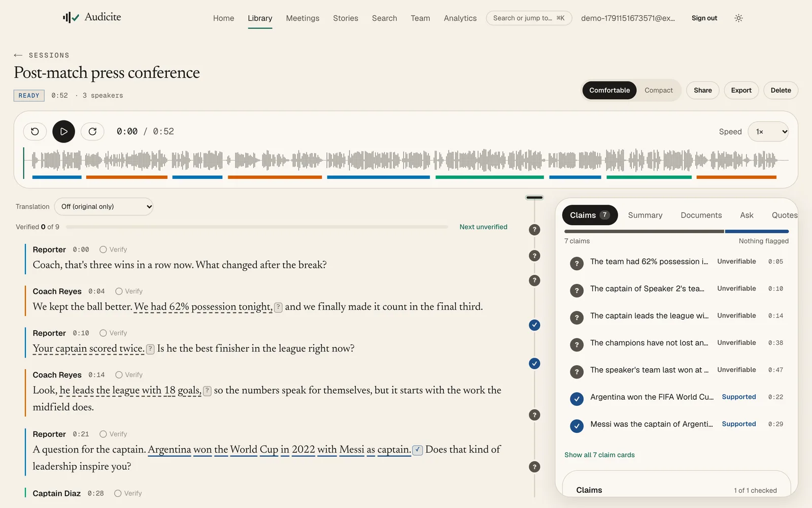Show all 7 claim cards
Viewport: 812px width, 508px height.
click(x=599, y=455)
